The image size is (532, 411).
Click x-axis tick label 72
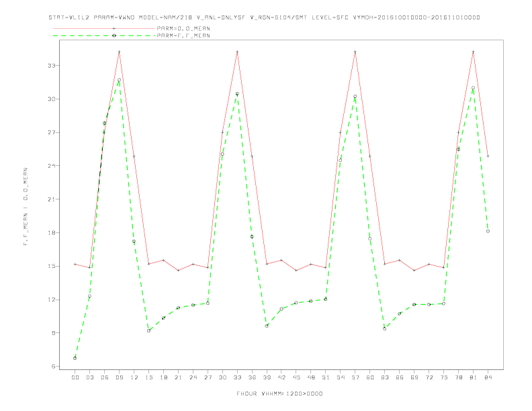click(x=429, y=377)
